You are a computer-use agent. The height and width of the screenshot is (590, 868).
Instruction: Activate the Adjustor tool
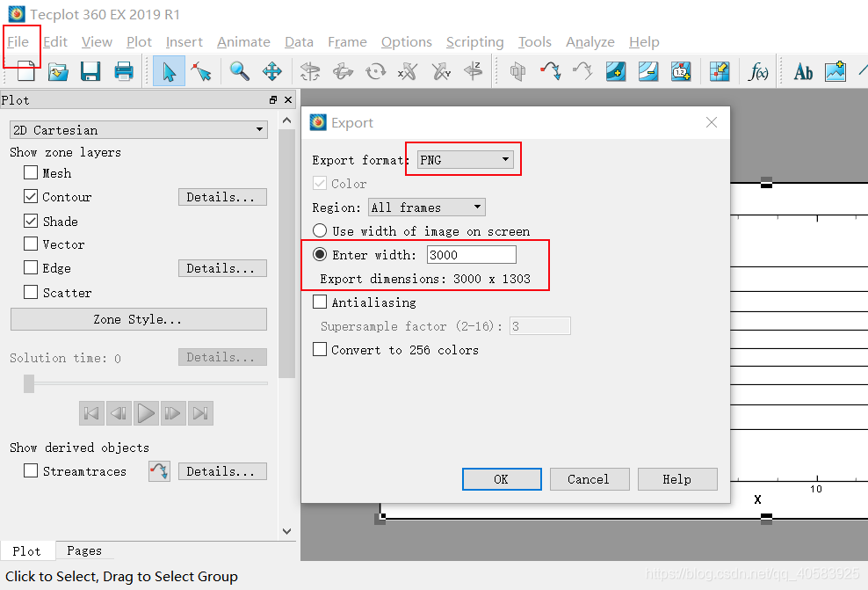201,71
